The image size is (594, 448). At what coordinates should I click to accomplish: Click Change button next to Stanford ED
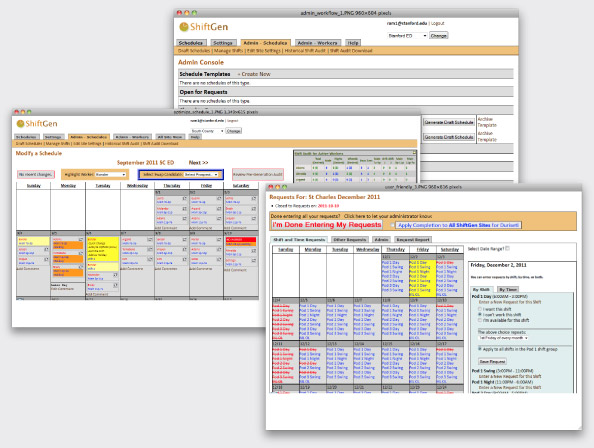pyautogui.click(x=439, y=36)
